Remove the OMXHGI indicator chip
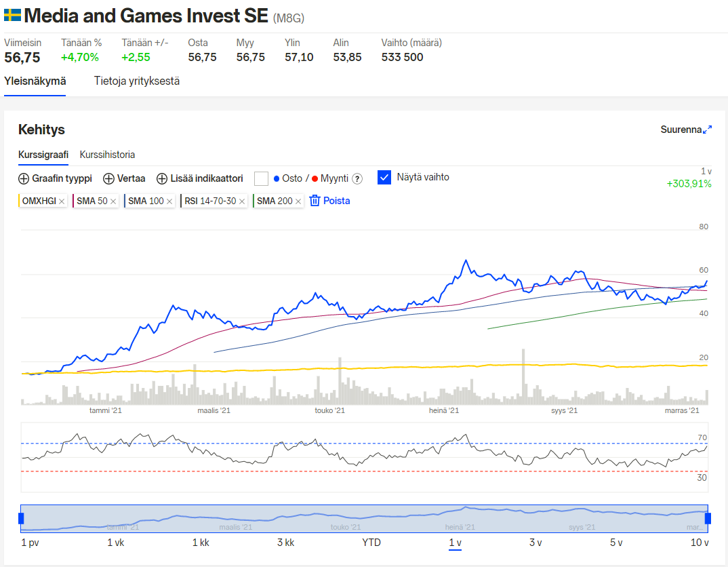The height and width of the screenshot is (567, 728). pyautogui.click(x=62, y=201)
